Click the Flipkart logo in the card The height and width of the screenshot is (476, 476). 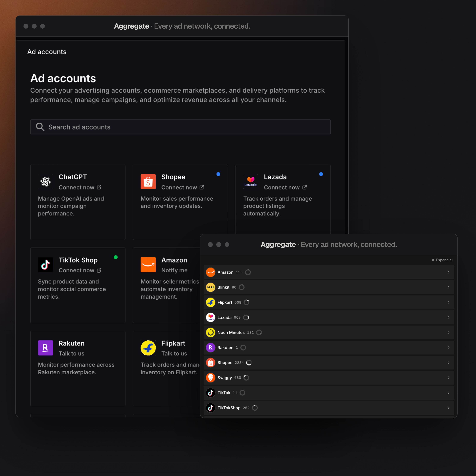[x=148, y=348]
